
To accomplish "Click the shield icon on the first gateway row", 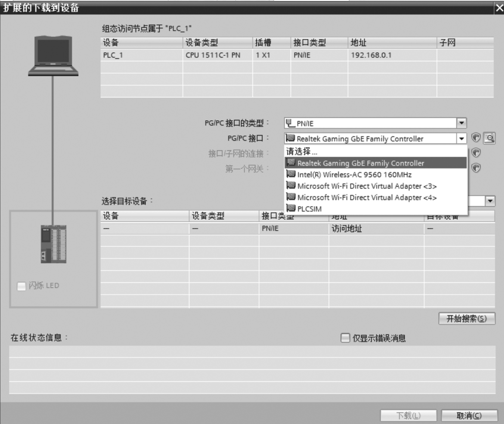I will coord(476,168).
